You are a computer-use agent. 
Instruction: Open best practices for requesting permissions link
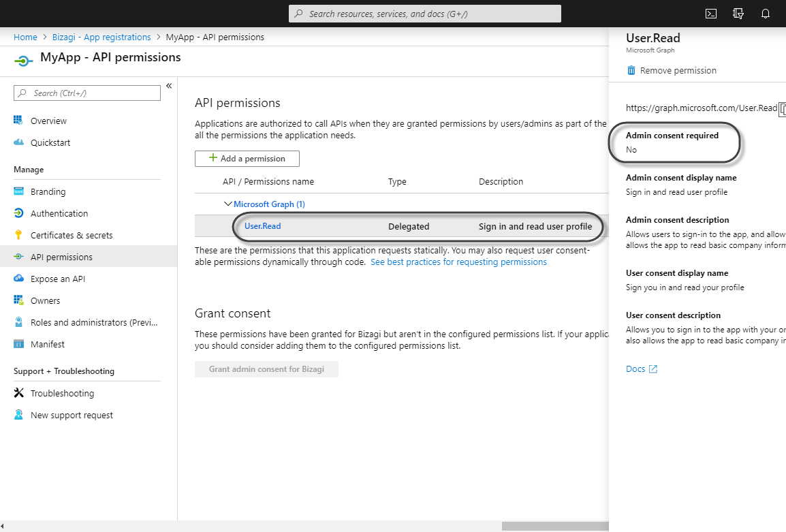click(458, 262)
